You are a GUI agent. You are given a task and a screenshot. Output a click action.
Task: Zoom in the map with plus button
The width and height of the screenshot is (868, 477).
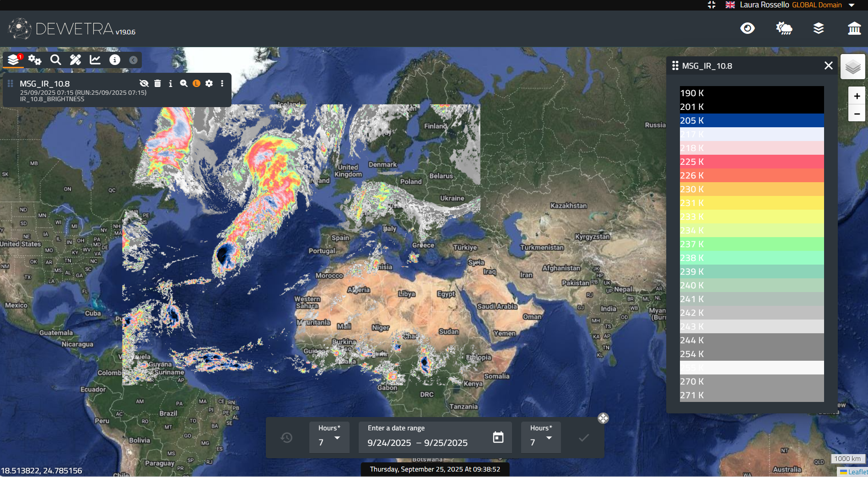[x=857, y=96]
